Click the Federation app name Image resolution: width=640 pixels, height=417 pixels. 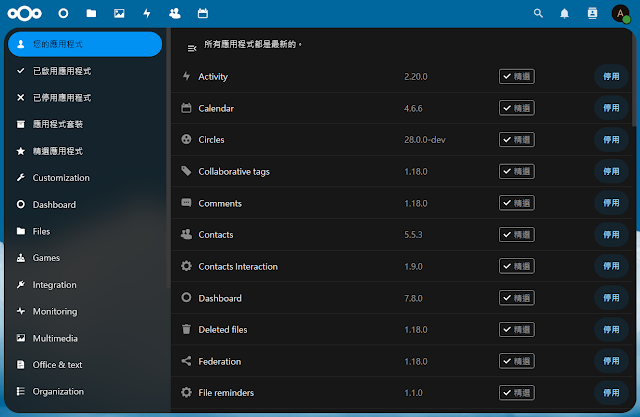[x=220, y=362]
